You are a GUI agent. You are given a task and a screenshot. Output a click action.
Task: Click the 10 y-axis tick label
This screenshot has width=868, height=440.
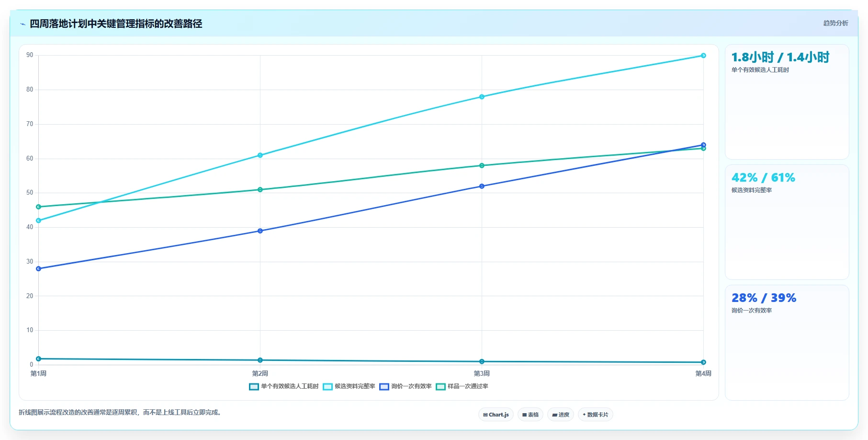click(30, 330)
